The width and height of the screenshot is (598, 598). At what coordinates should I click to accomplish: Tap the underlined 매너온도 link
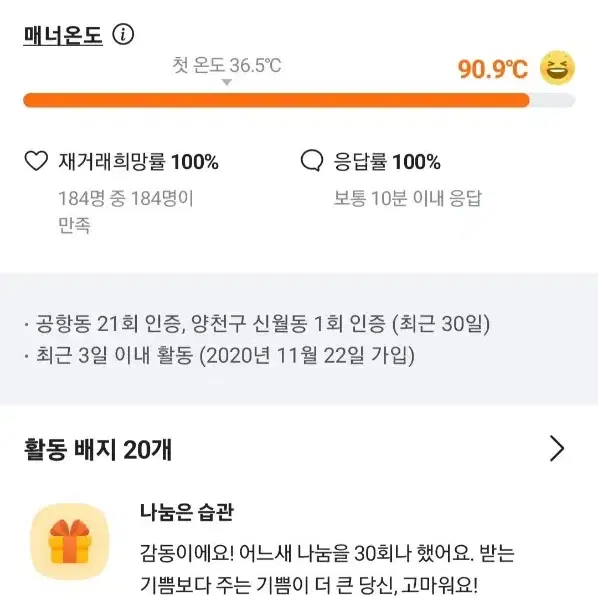tap(63, 35)
